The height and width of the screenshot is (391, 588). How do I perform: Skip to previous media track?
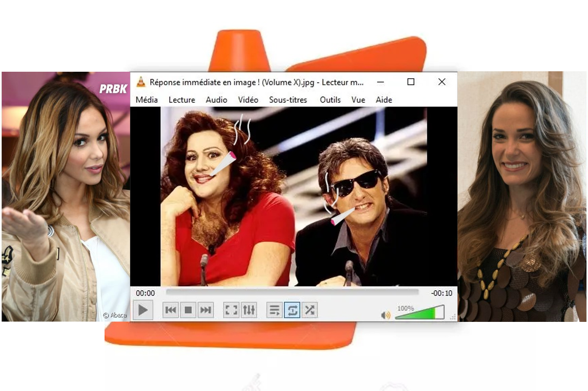pyautogui.click(x=171, y=310)
